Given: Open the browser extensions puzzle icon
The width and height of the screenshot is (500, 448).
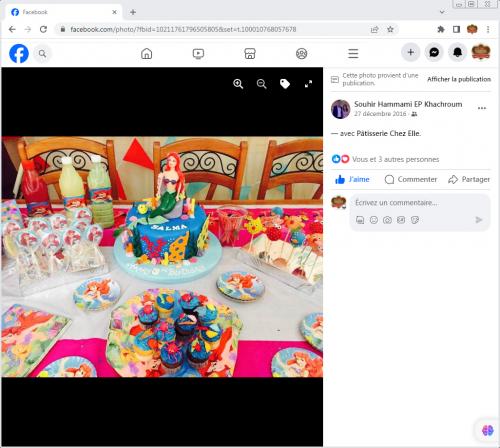Looking at the screenshot, I should (441, 29).
